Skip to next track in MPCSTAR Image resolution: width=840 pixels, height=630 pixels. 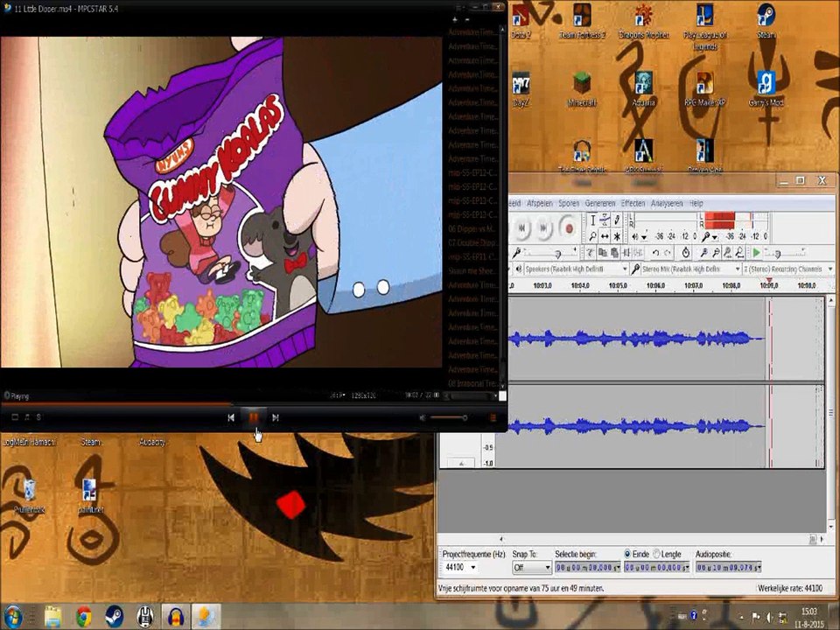pyautogui.click(x=276, y=417)
